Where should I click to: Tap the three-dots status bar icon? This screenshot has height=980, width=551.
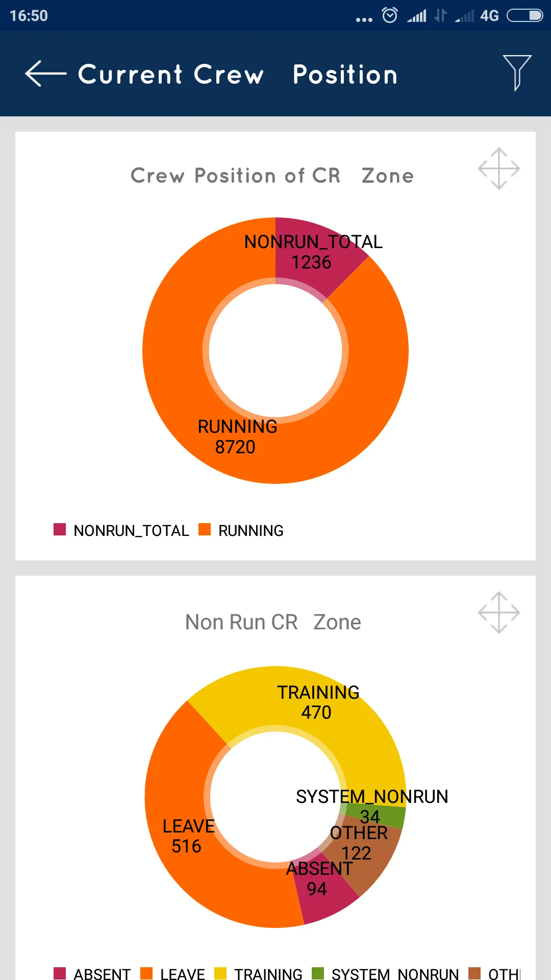pyautogui.click(x=364, y=19)
